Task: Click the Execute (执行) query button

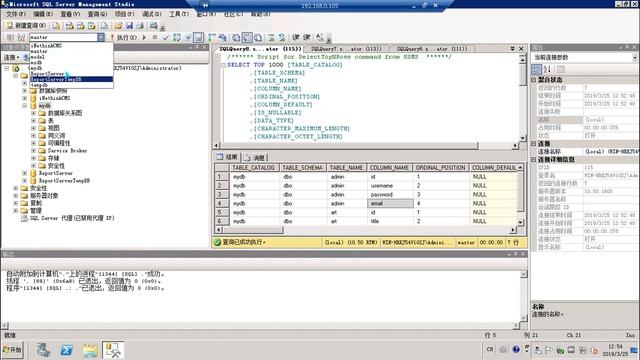Action: click(x=124, y=38)
